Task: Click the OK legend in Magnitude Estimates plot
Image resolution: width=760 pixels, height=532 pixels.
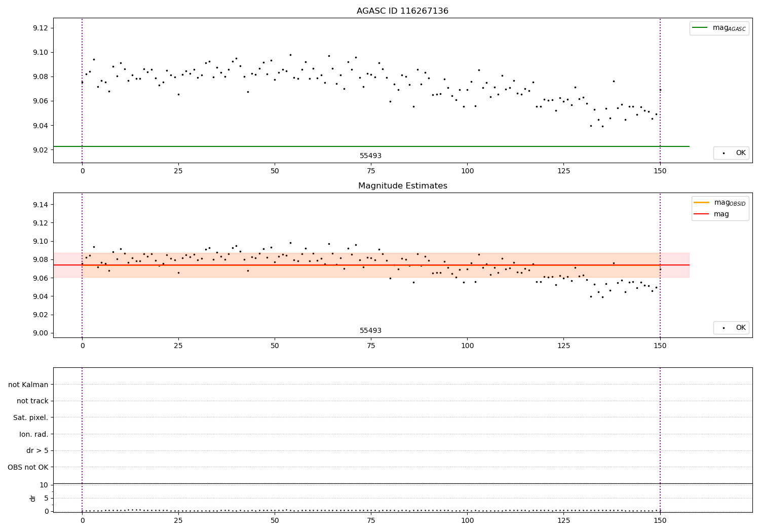Action: 732,328
